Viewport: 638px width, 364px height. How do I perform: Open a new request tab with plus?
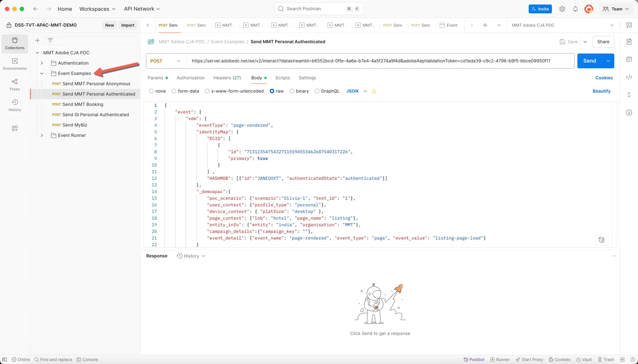pos(485,25)
